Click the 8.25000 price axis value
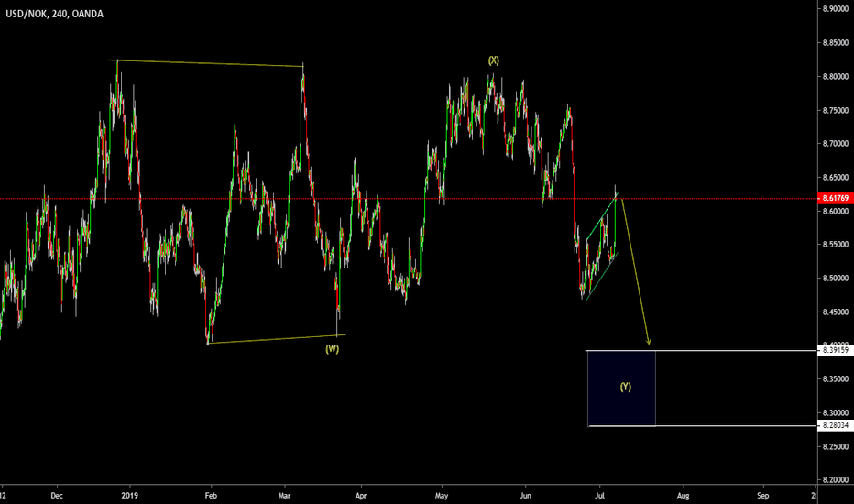Screen dimensions: 854x504 (836, 447)
